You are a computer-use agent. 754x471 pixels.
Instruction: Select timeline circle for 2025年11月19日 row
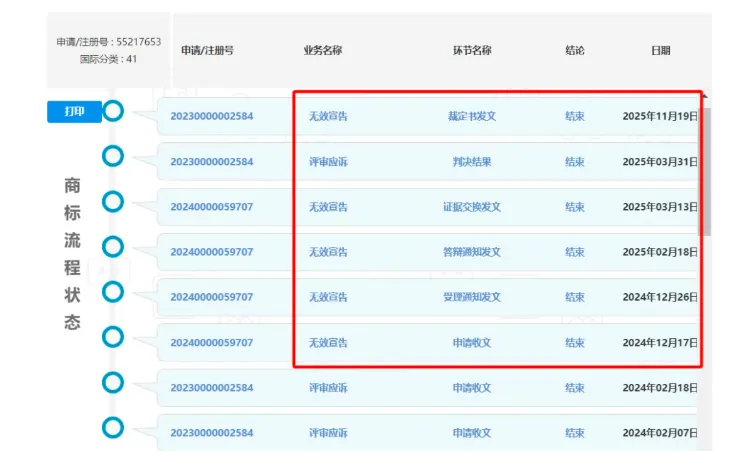click(113, 111)
